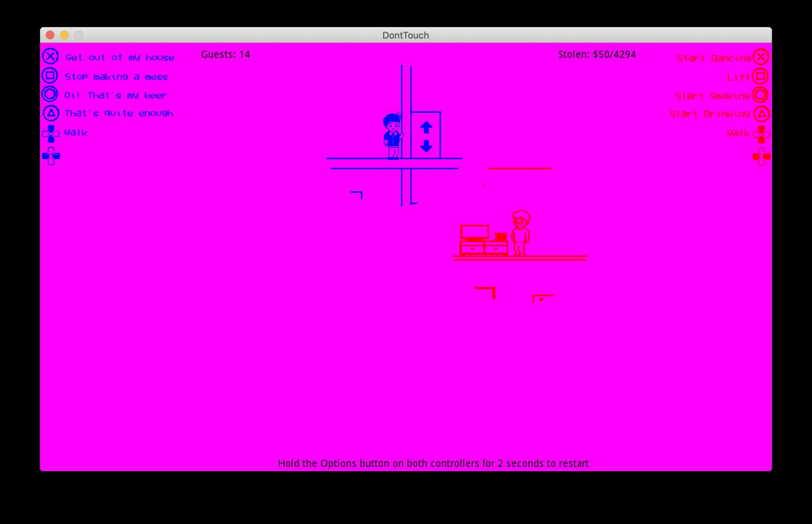The image size is (812, 524).
Task: Click the red 'Walk' label
Action: click(x=738, y=133)
